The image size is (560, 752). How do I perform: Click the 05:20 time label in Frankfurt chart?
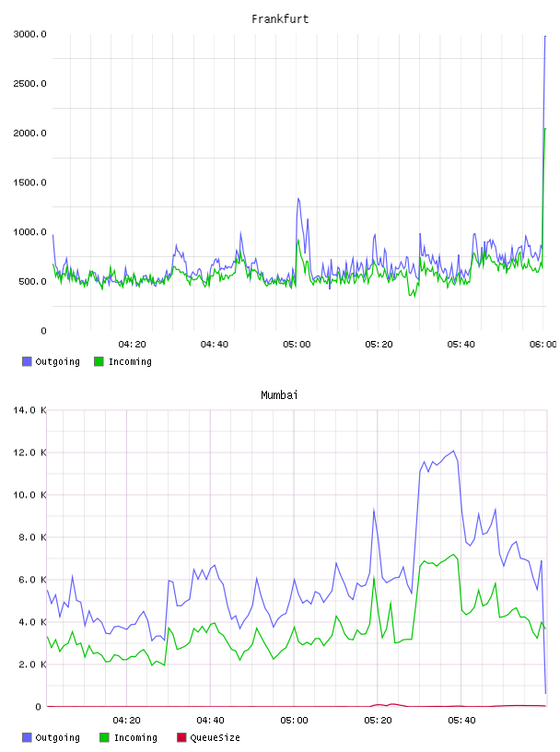(x=379, y=345)
